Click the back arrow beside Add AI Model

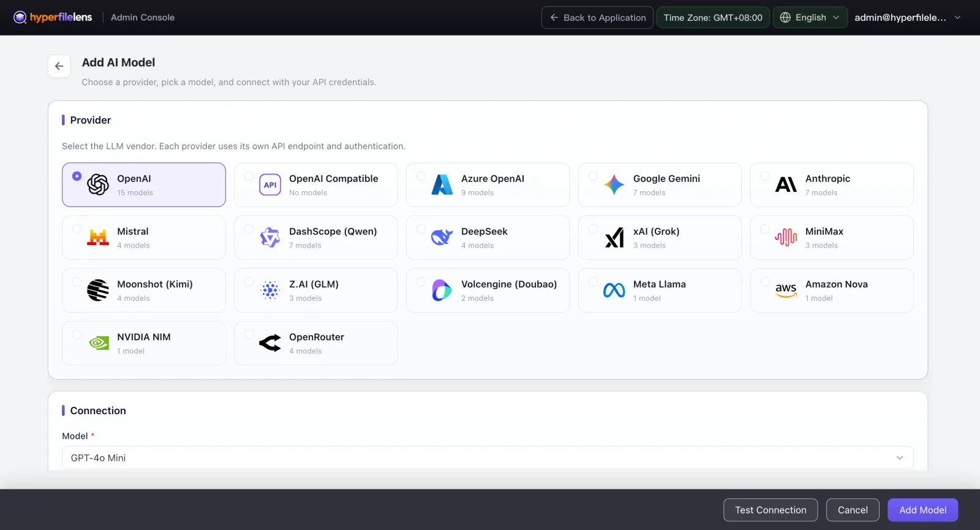click(x=59, y=66)
